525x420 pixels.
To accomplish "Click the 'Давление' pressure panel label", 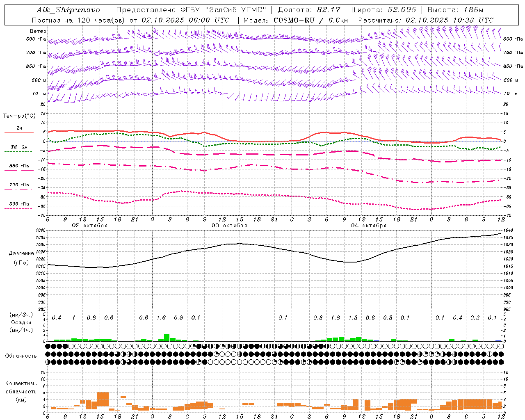I will 21,253.
